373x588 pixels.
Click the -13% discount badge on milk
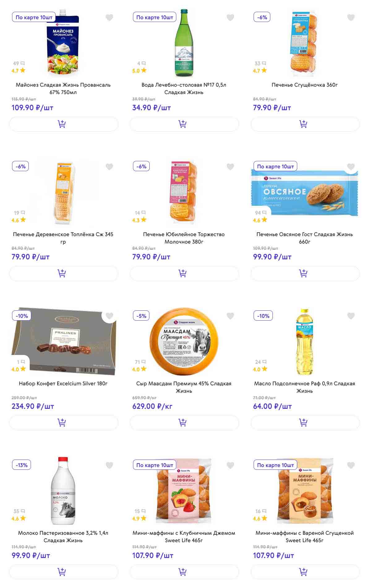pyautogui.click(x=22, y=465)
